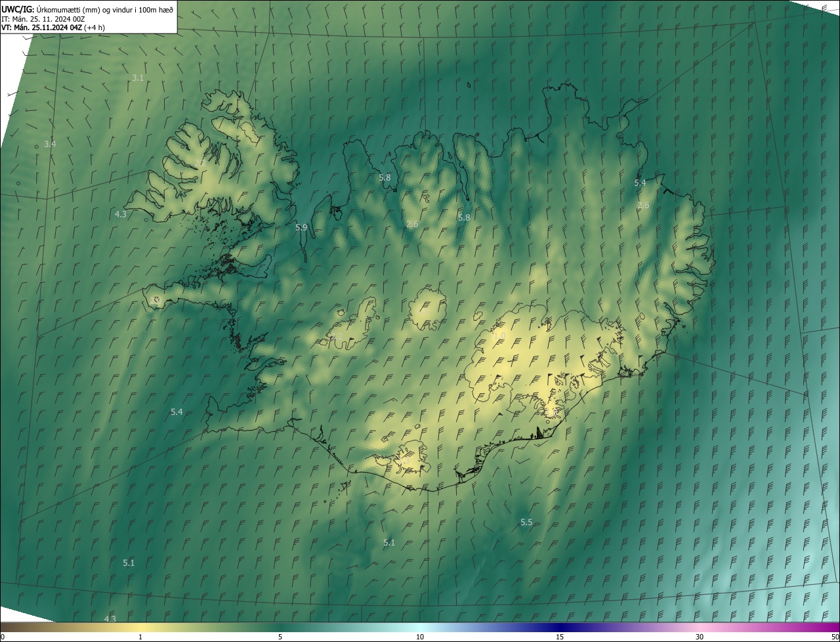Screen dimensions: 840x642
Task: Click the 5.4 label off the southwest coast
Action: (177, 412)
